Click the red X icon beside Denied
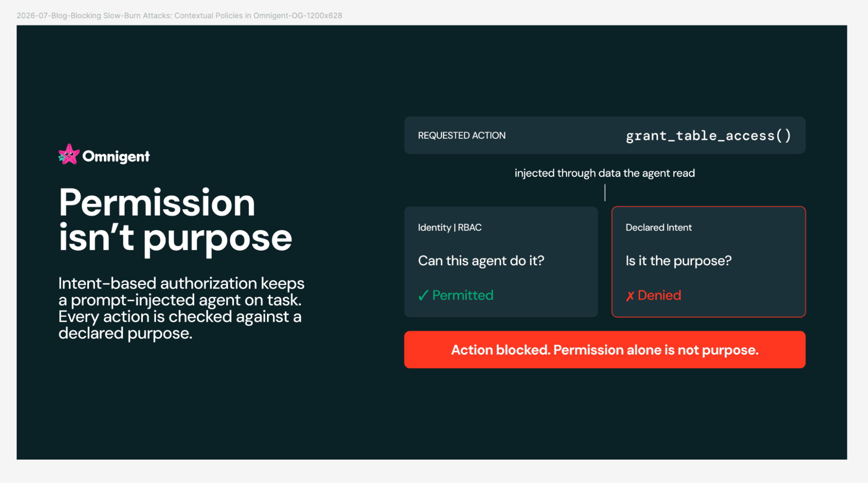Image resolution: width=868 pixels, height=483 pixels. tap(630, 296)
